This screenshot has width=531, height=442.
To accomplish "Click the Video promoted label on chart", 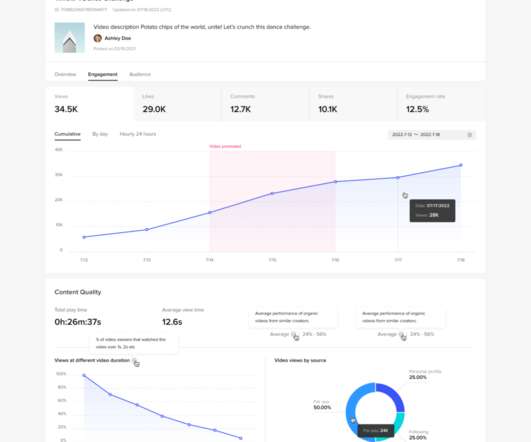I will coord(225,146).
